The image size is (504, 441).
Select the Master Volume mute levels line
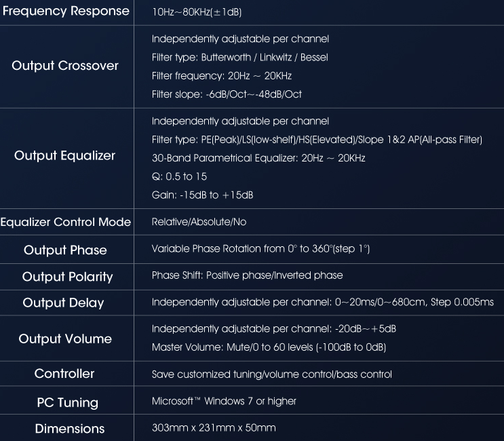point(269,347)
